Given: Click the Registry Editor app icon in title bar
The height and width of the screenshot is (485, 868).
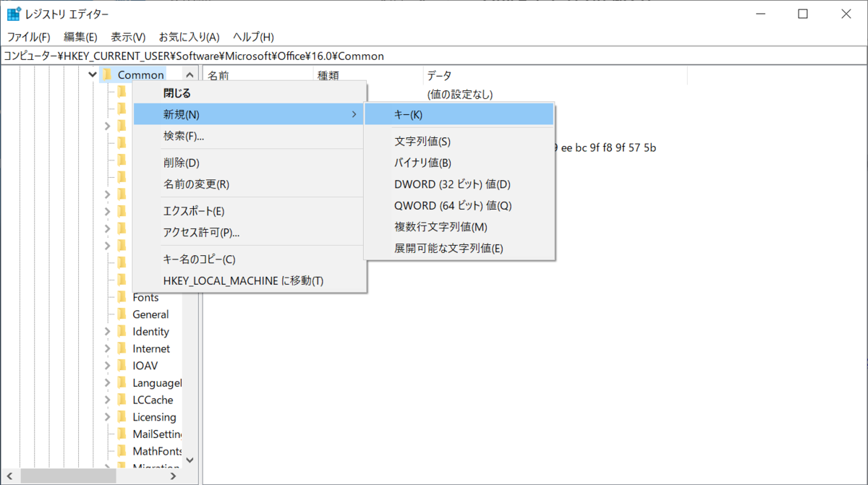Looking at the screenshot, I should (x=13, y=14).
